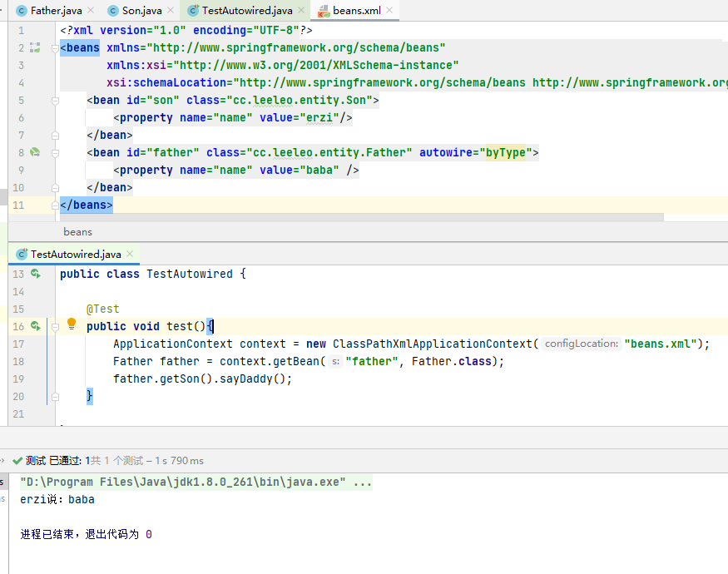The image size is (728, 574).
Task: Close TestAutowired.java tab in lower split editor
Action: pyautogui.click(x=131, y=255)
